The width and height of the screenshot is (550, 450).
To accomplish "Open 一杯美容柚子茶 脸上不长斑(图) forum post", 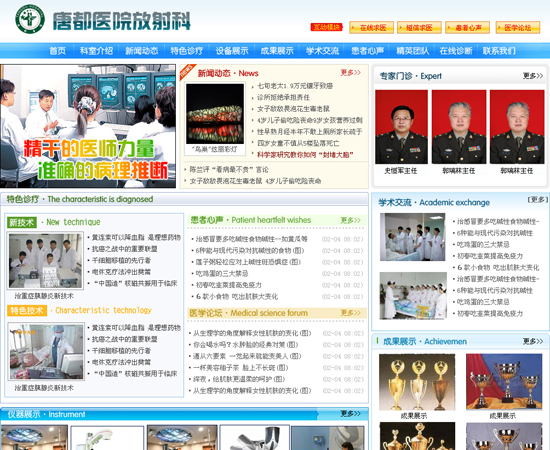I will click(x=241, y=368).
